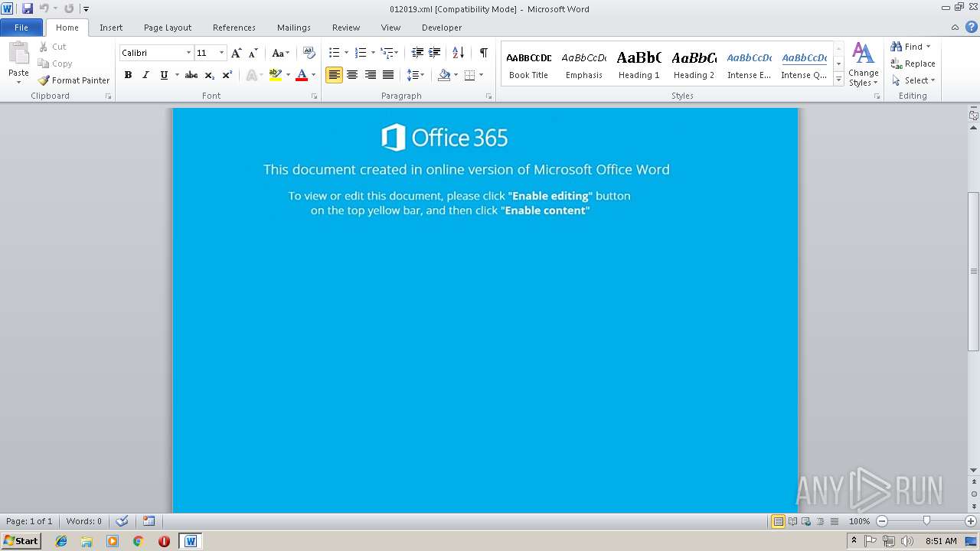
Task: Expand the Multilevel List dropdown
Action: (395, 53)
